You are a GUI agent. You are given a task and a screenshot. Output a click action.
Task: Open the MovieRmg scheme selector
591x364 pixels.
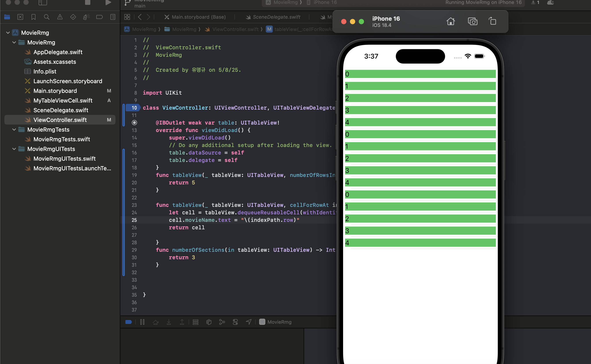pyautogui.click(x=282, y=2)
